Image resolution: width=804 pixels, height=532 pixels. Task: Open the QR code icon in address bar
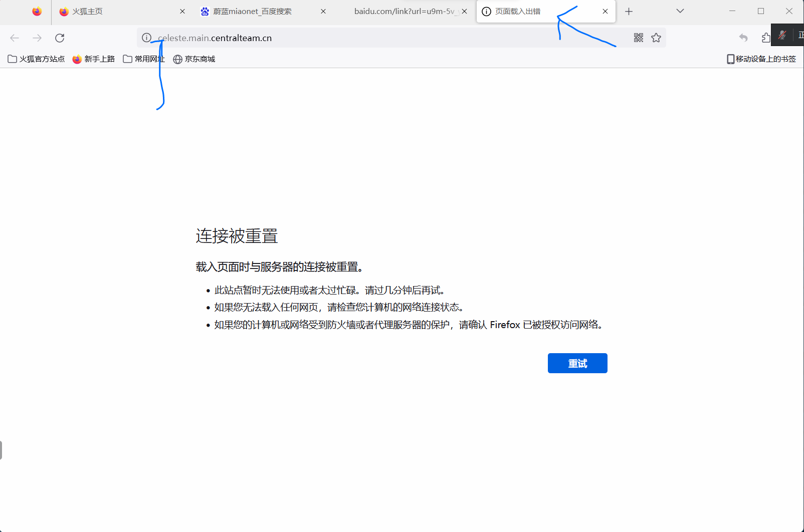click(639, 38)
